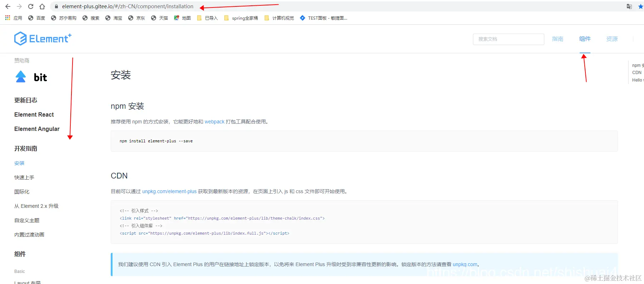The image size is (644, 284).
Task: Open the 已导入 bookmarks folder
Action: [208, 18]
